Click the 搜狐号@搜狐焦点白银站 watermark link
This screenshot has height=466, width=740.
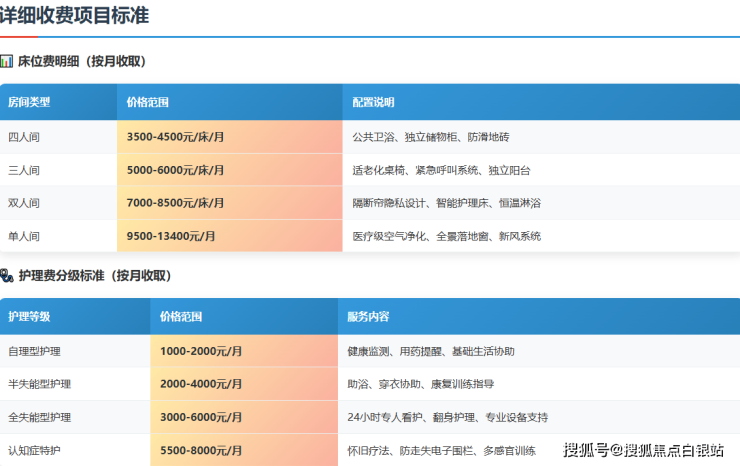click(644, 449)
